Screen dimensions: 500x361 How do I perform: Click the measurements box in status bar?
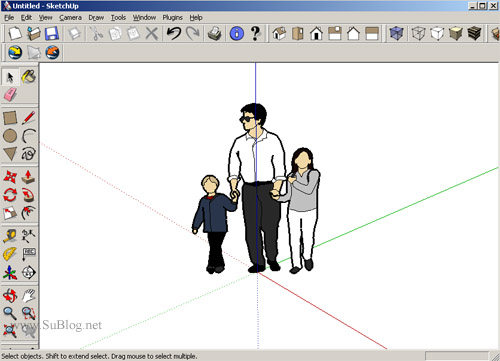point(457,356)
